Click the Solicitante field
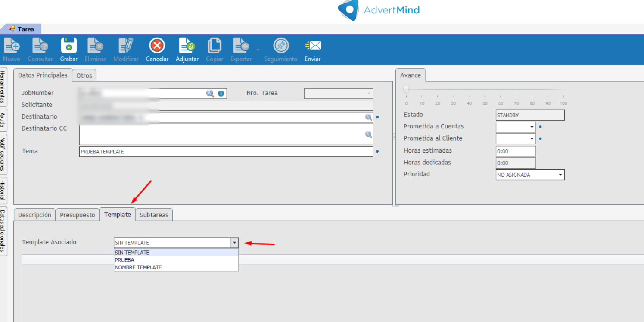The width and height of the screenshot is (644, 322). click(226, 105)
